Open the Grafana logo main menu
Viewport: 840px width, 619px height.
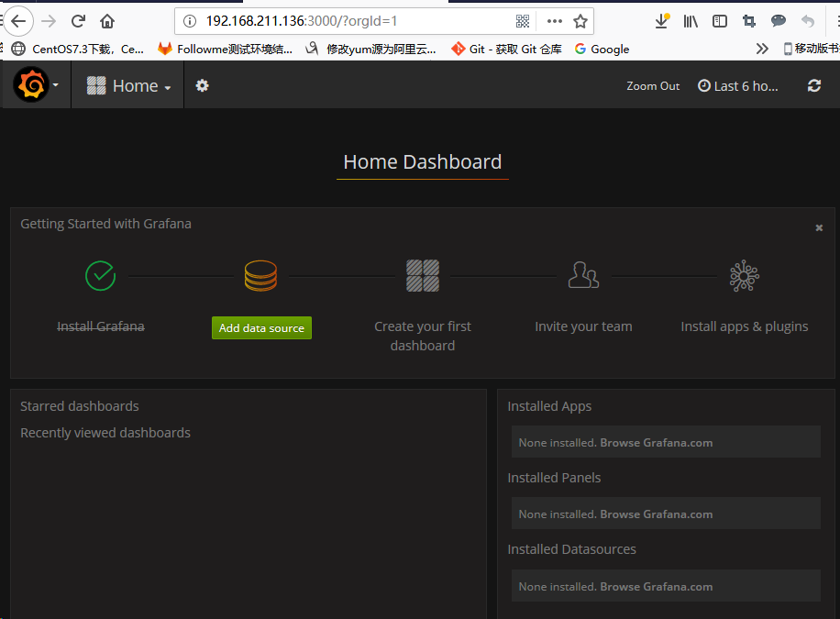(36, 84)
